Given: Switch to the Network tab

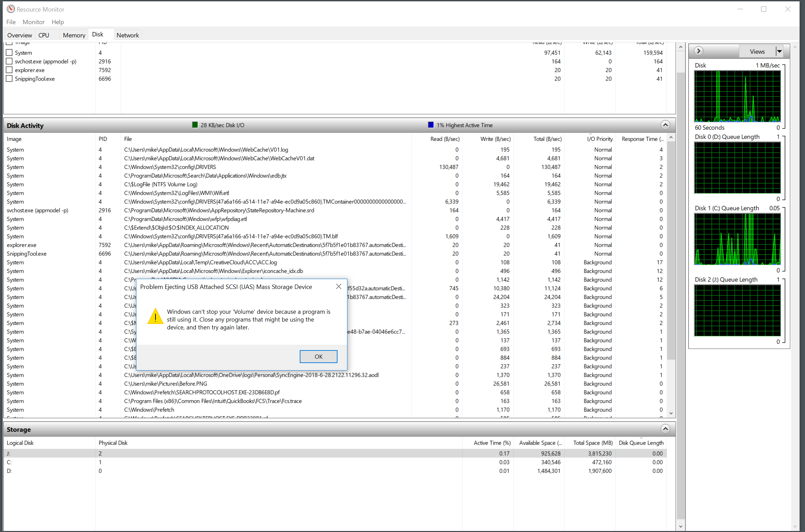Looking at the screenshot, I should click(x=127, y=35).
